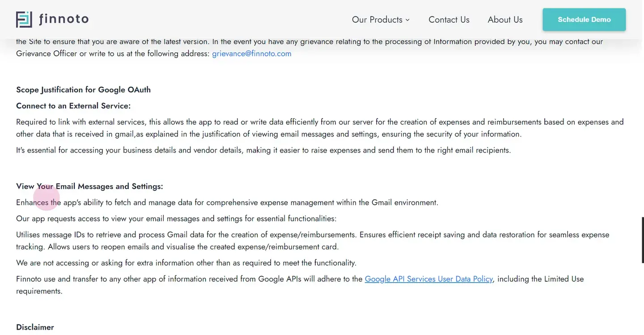Open the grievance@finnoto.com email link
Screen dimensions: 644x335
(252, 54)
